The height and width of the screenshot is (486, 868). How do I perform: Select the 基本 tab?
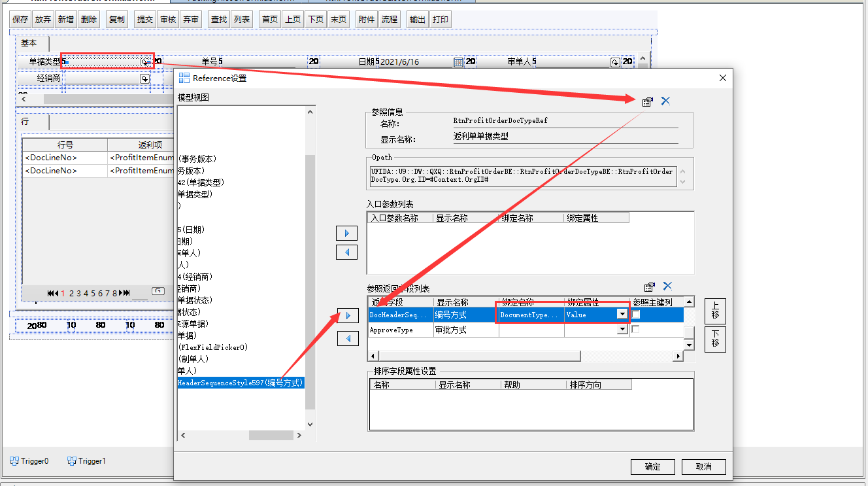[29, 43]
